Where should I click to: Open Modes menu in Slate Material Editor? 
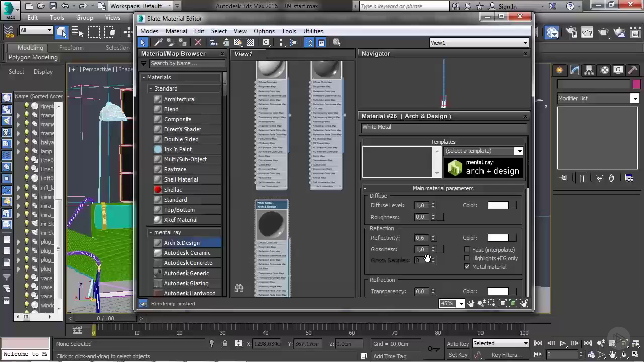(149, 31)
